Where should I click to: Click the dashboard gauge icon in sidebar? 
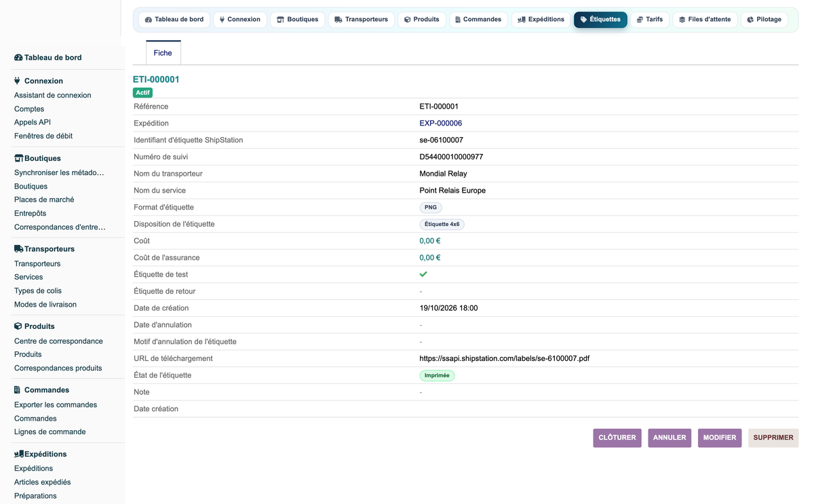[18, 58]
